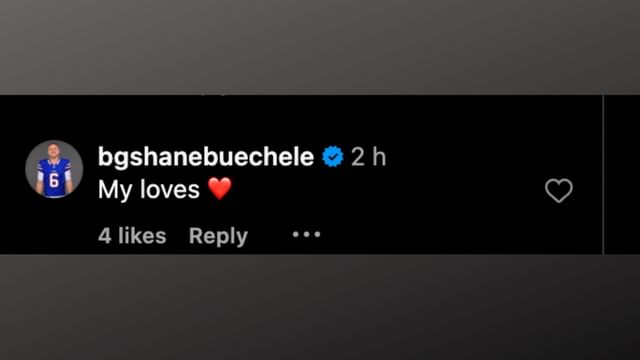Click the blue verified badge

tap(333, 157)
